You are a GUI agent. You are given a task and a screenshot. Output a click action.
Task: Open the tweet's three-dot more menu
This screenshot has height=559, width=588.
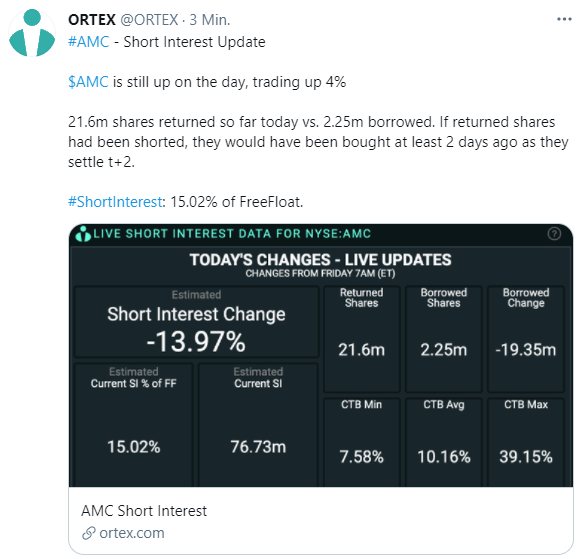564,19
